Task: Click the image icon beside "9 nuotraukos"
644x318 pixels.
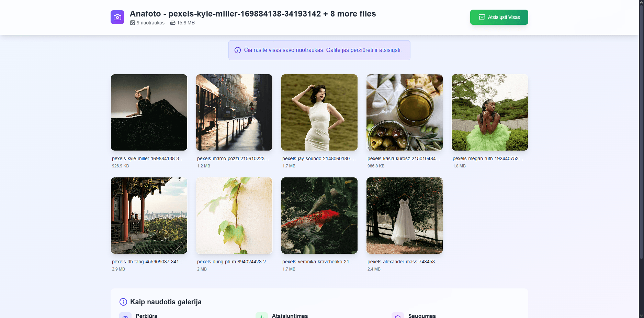Action: point(133,23)
